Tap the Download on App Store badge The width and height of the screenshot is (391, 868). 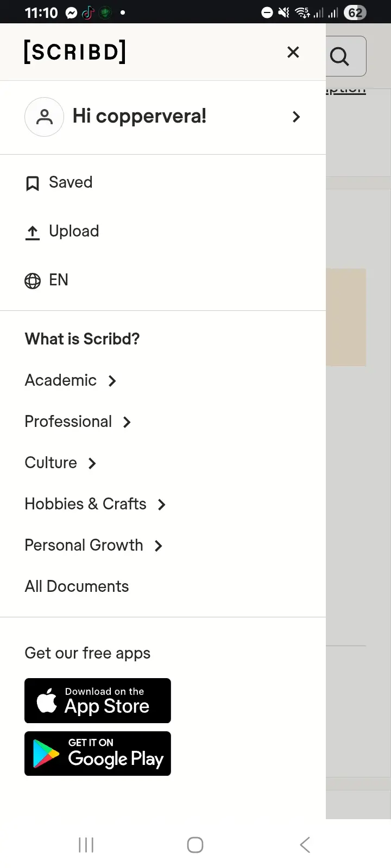click(98, 700)
